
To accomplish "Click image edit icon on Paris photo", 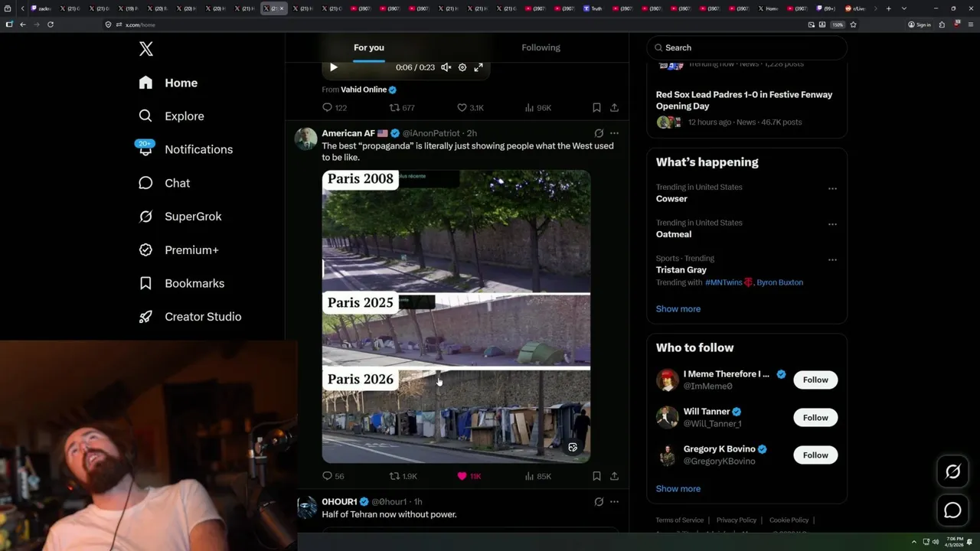I will pos(573,447).
